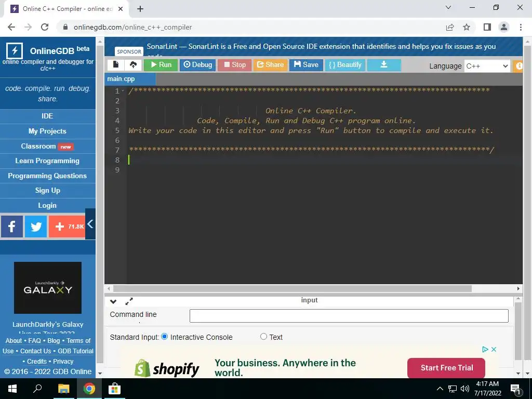Open IDE in the sidebar menu

[x=47, y=116]
